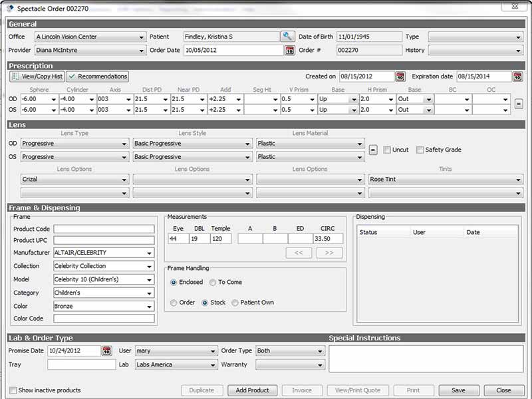The height and width of the screenshot is (399, 532).
Task: Save the spectacle order
Action: [x=458, y=390]
